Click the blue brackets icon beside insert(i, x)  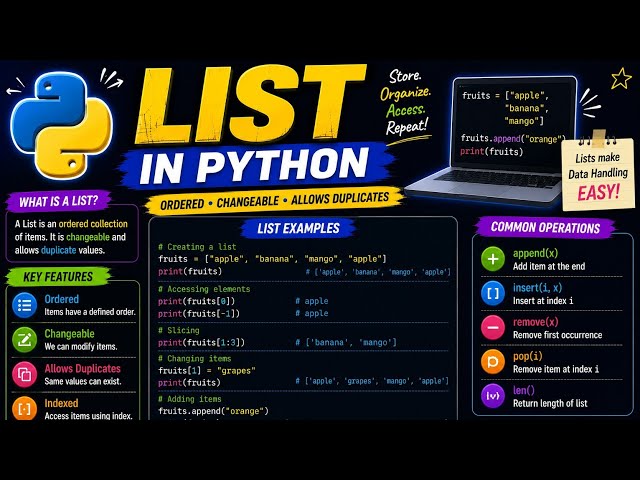click(x=493, y=293)
